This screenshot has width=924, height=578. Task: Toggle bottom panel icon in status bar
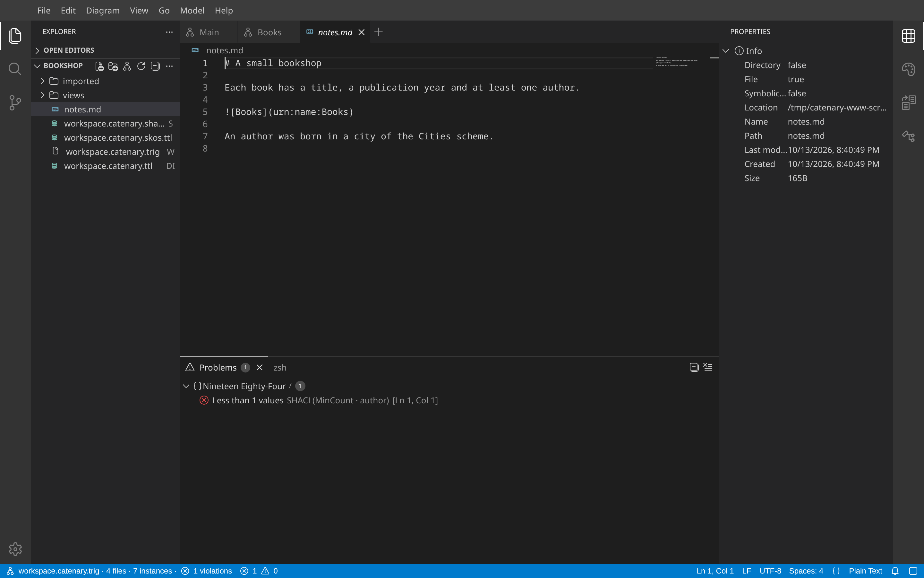[x=913, y=571]
